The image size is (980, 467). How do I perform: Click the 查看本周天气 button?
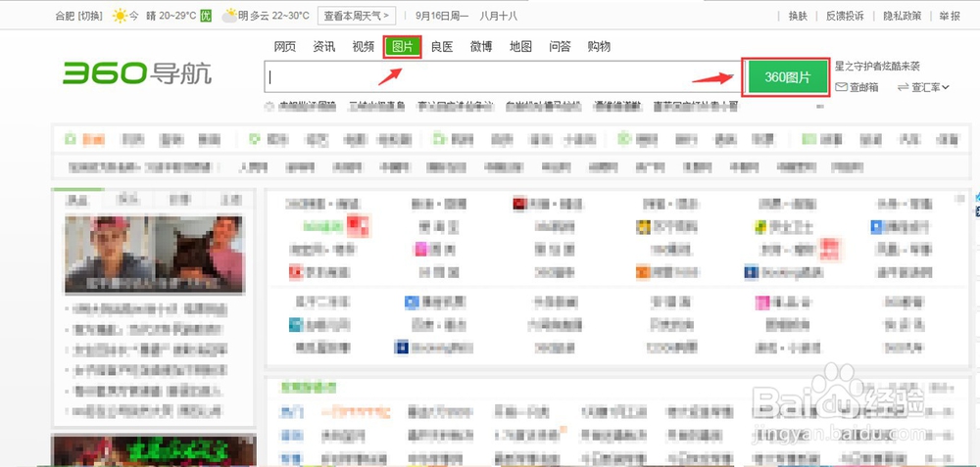357,16
